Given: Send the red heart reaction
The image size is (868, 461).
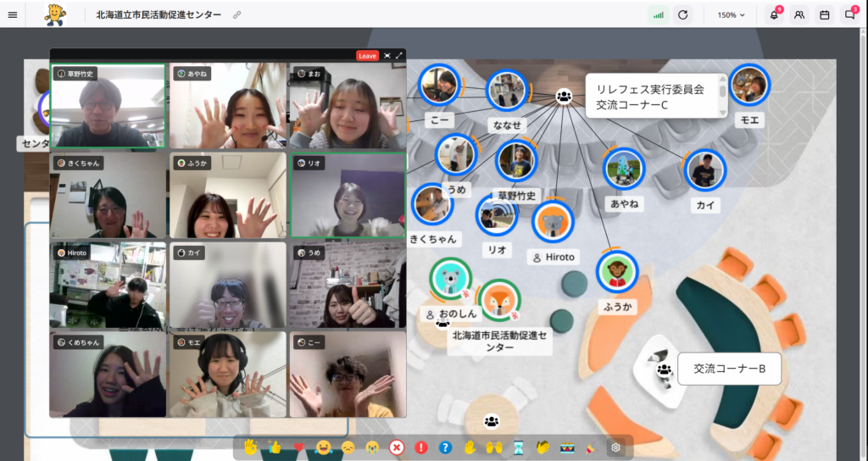Looking at the screenshot, I should tap(298, 447).
